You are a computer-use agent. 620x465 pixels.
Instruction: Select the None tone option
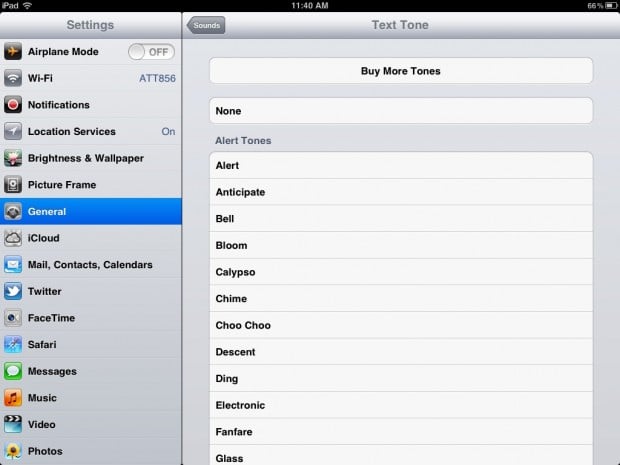[401, 111]
